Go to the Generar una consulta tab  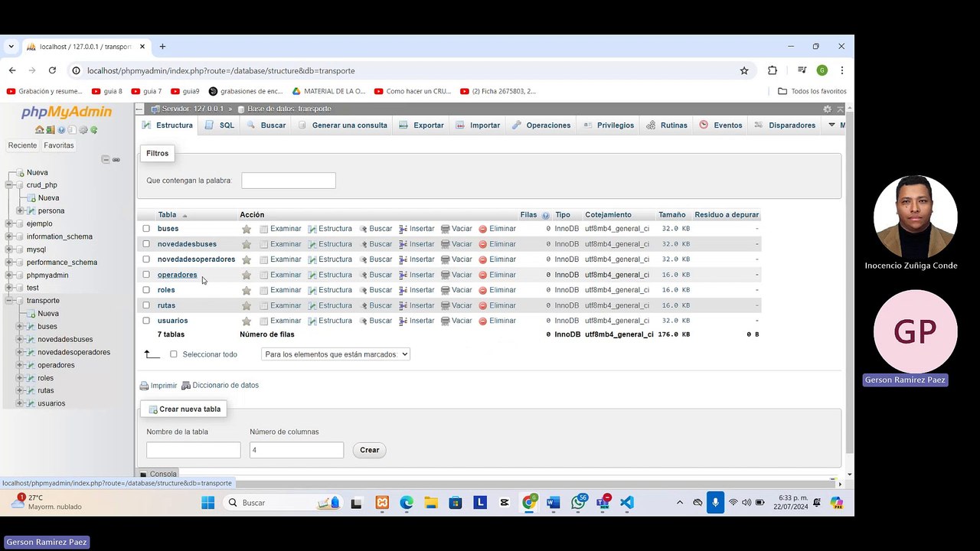(x=342, y=126)
